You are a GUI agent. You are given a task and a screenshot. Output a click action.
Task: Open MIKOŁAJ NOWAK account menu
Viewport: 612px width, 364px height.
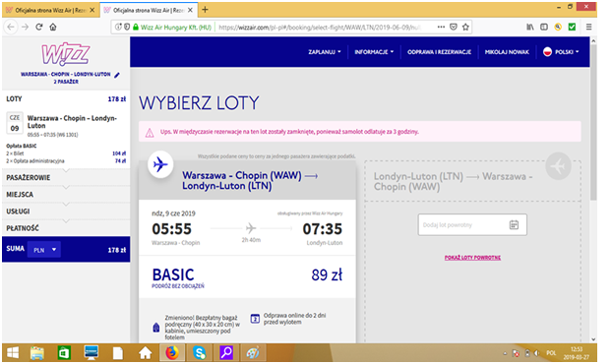(507, 52)
